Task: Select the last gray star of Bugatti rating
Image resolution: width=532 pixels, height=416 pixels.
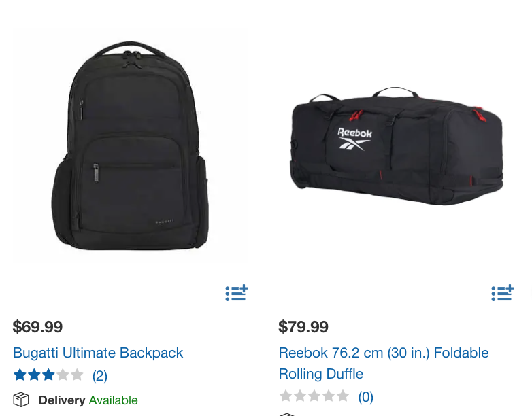Action: [77, 375]
